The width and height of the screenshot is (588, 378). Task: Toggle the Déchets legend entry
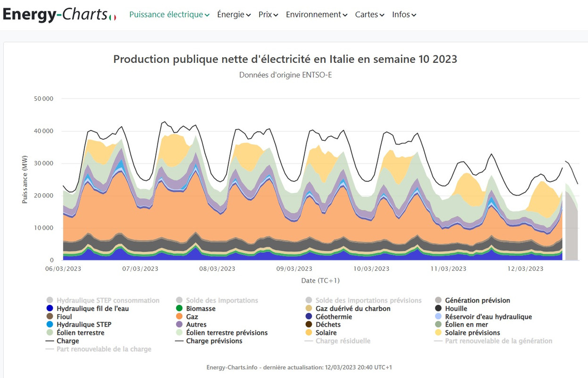pyautogui.click(x=323, y=325)
